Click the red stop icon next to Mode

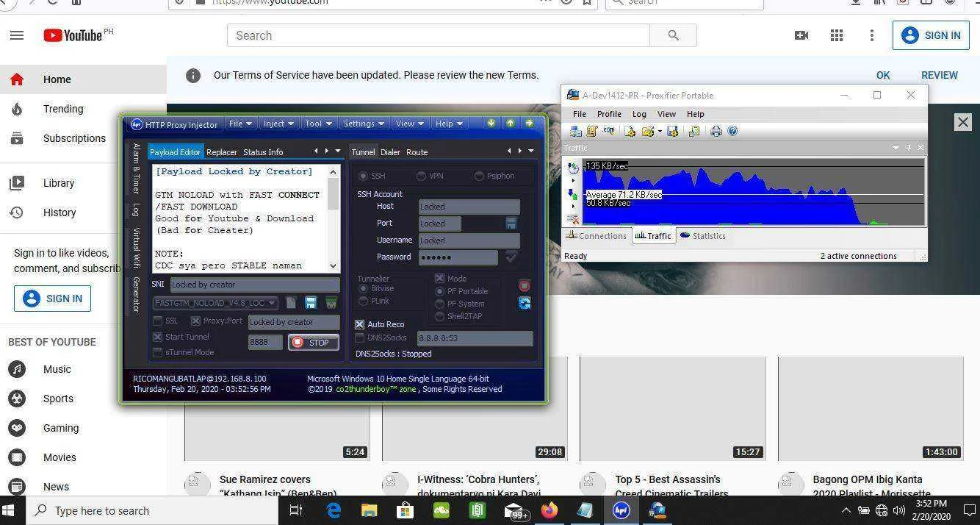[525, 285]
